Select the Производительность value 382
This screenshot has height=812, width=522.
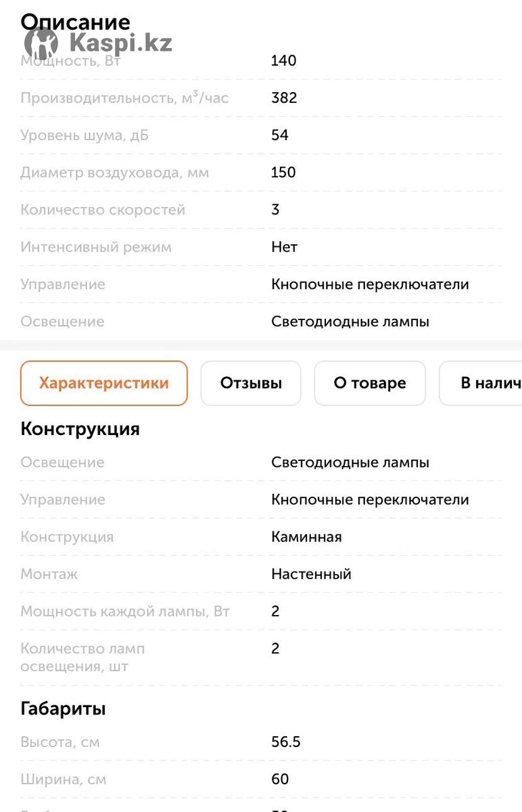(284, 98)
